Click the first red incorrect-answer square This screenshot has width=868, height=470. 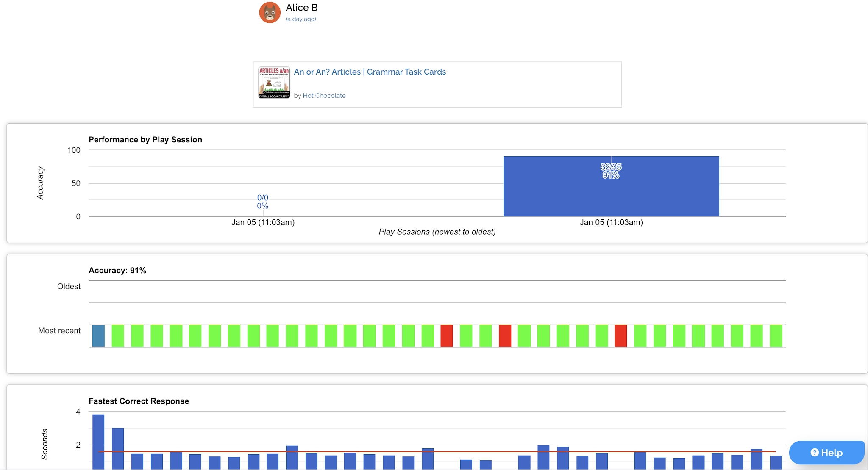coord(446,336)
